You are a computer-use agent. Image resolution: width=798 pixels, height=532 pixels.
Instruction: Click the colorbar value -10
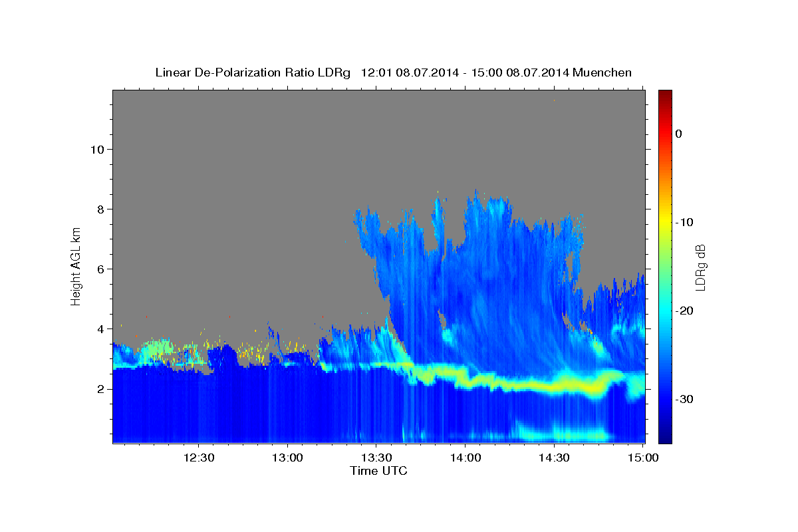pos(684,222)
